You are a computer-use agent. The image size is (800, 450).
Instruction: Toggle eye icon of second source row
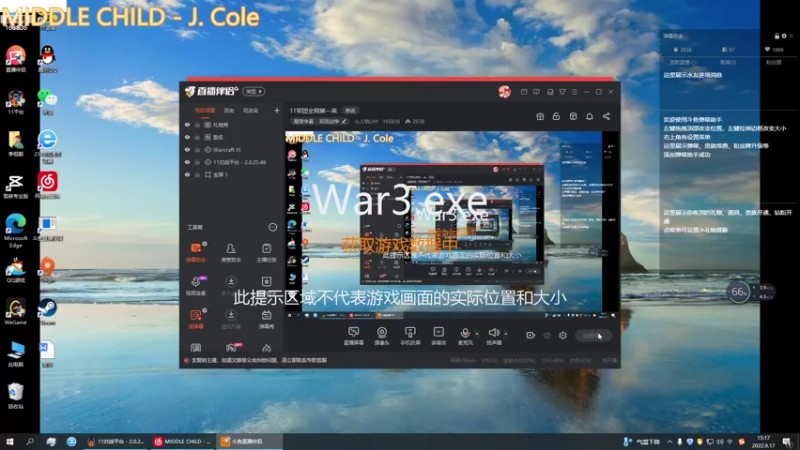(x=187, y=137)
